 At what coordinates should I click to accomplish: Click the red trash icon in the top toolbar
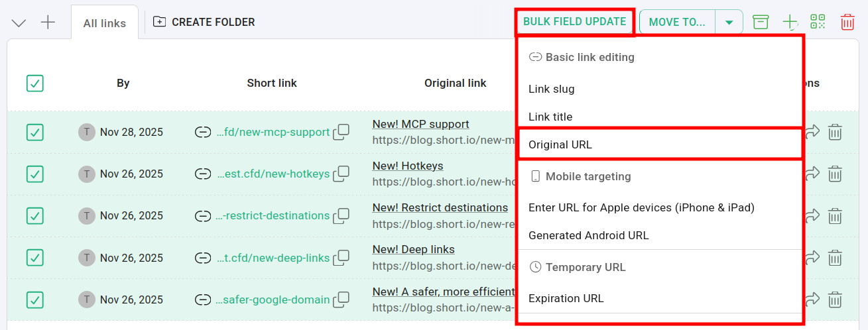[847, 22]
